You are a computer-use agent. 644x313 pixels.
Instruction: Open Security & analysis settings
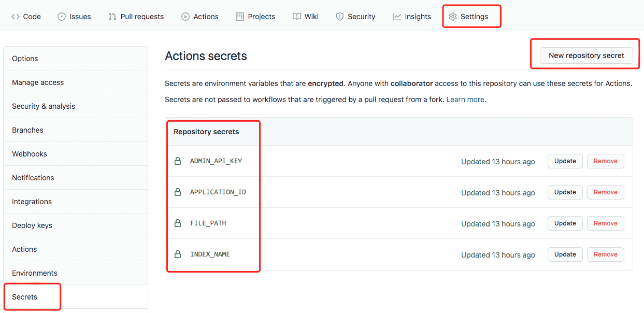point(76,106)
